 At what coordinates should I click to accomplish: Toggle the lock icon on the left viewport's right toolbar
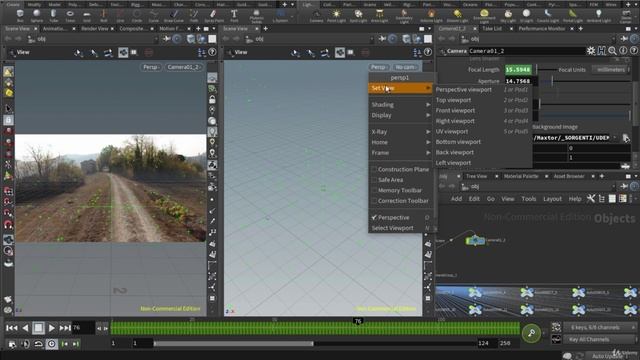[212, 99]
